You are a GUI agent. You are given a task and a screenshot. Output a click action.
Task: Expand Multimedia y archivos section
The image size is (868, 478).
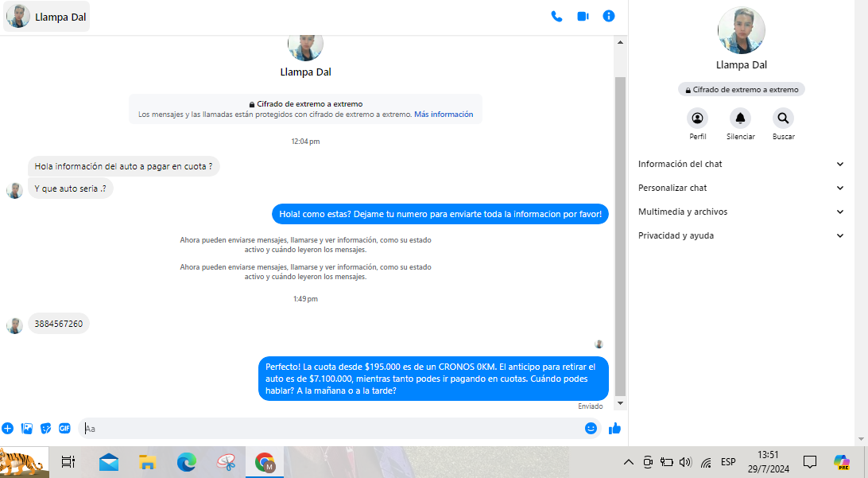[741, 212]
